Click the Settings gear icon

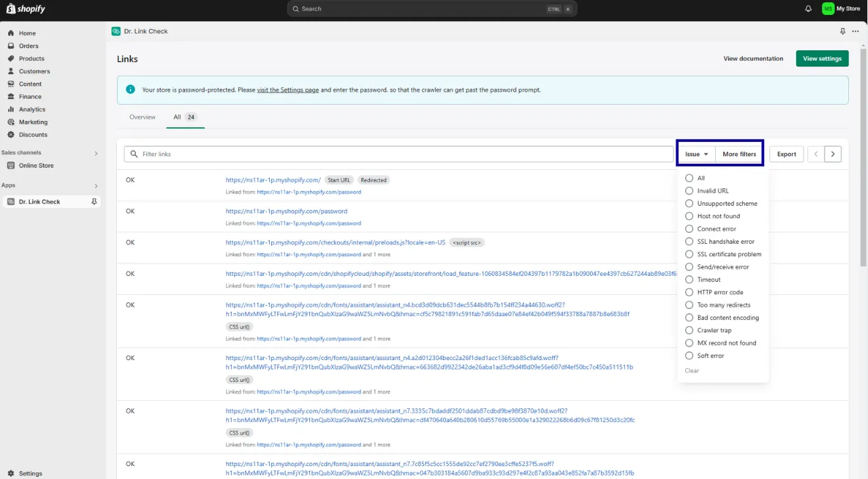coord(11,474)
